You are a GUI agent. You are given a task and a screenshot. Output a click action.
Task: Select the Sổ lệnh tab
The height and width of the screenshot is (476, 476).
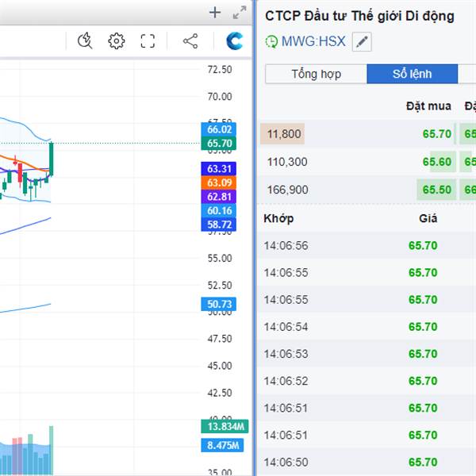413,74
